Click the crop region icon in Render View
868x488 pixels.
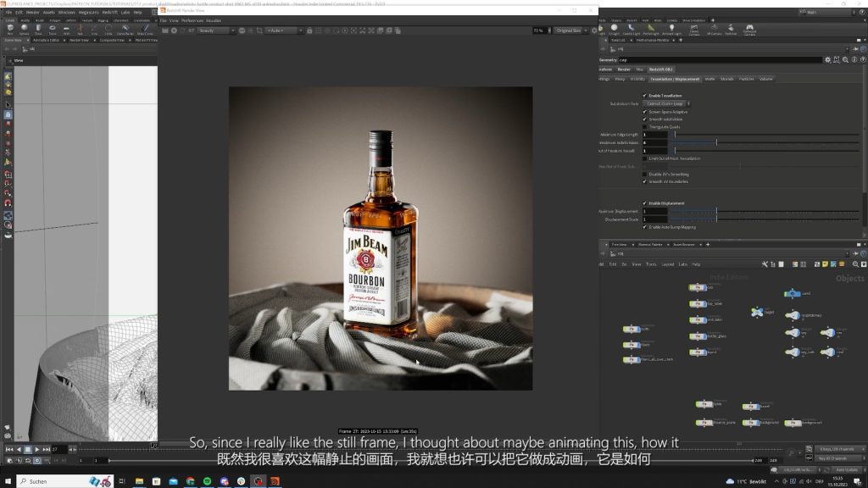coord(259,30)
